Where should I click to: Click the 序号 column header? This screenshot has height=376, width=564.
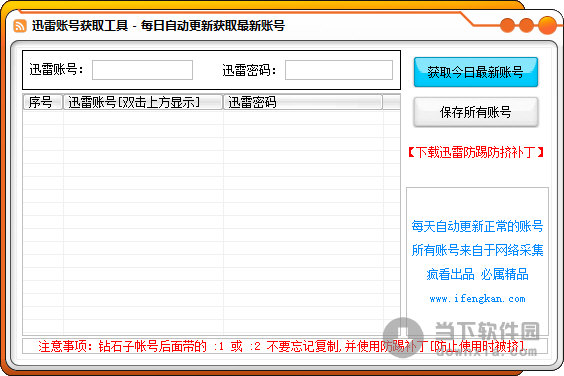(43, 102)
